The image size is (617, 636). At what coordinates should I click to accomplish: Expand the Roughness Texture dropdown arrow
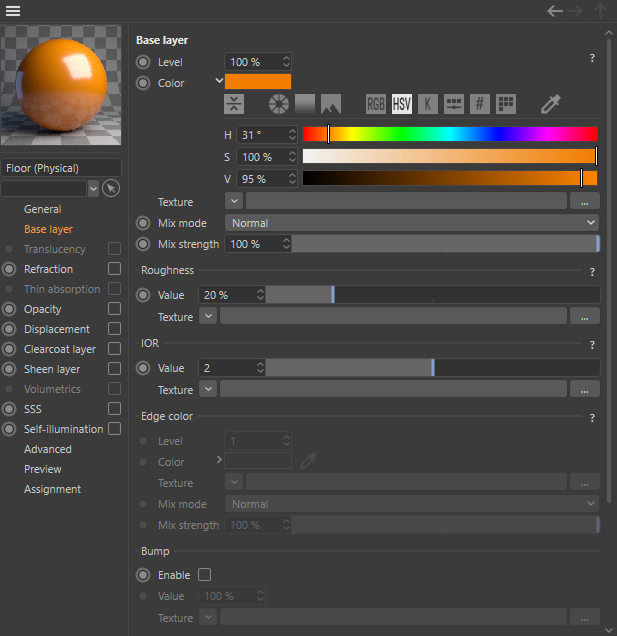click(208, 317)
